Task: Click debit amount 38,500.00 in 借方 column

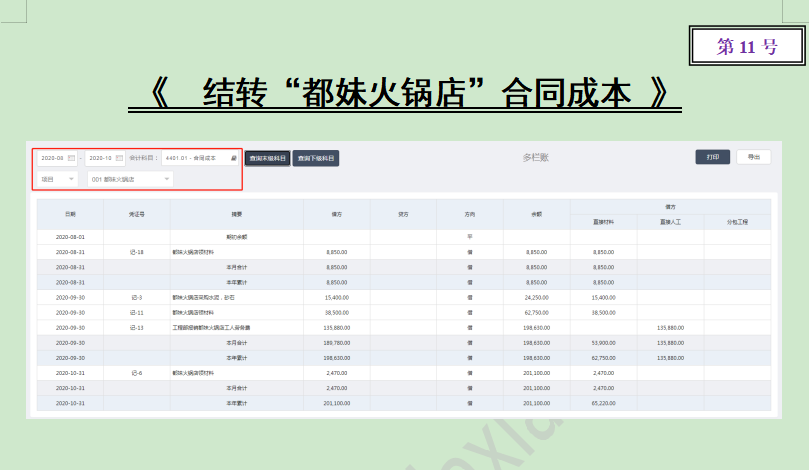Action: [x=337, y=313]
